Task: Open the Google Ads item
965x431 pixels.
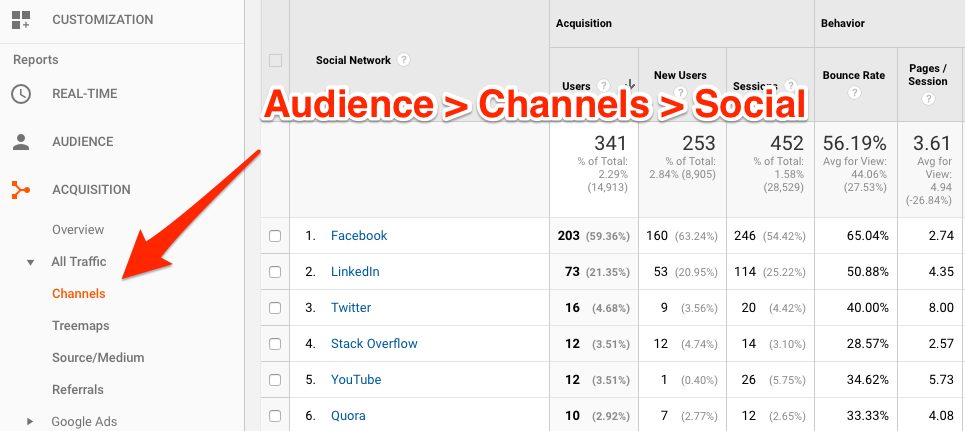Action: [x=84, y=422]
